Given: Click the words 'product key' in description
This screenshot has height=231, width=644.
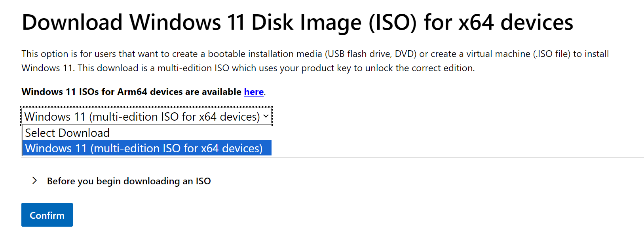Looking at the screenshot, I should coord(326,68).
